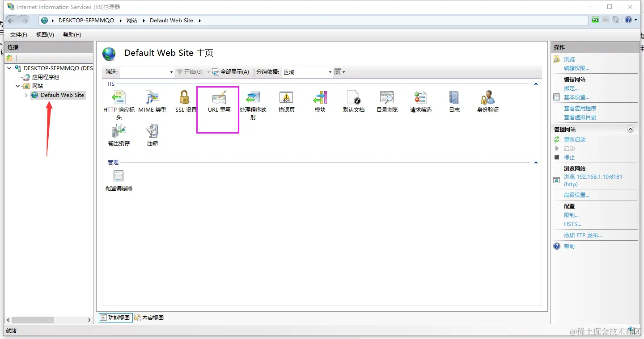Open the 默认文档 feature icon
Image resolution: width=644 pixels, height=339 pixels.
[354, 102]
